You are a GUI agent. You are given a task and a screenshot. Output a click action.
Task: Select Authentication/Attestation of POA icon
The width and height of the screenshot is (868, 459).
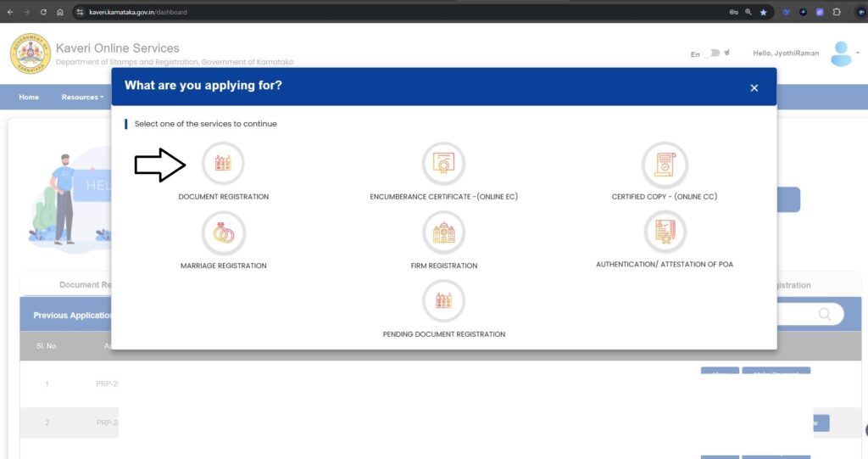pos(665,232)
